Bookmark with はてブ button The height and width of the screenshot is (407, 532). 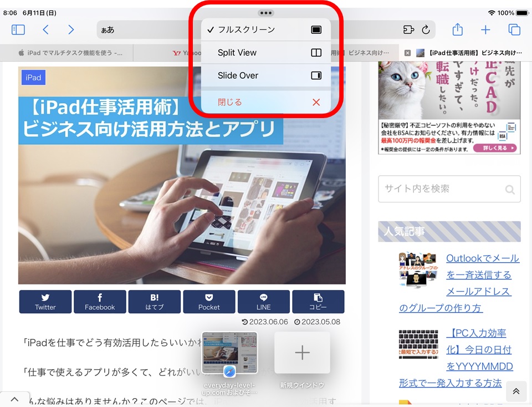(x=155, y=302)
